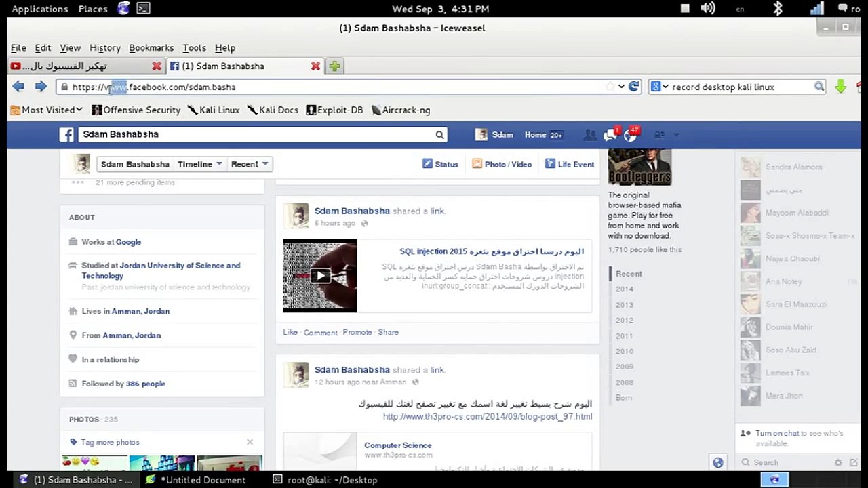Open the Edit menu
The height and width of the screenshot is (488, 868).
pyautogui.click(x=43, y=47)
